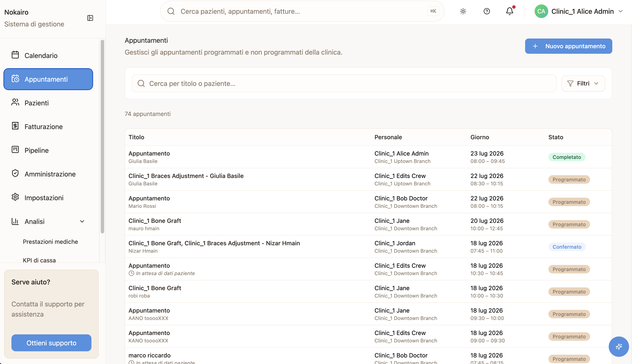
Task: Open Mario Rossi's appointment row
Action: point(368,202)
